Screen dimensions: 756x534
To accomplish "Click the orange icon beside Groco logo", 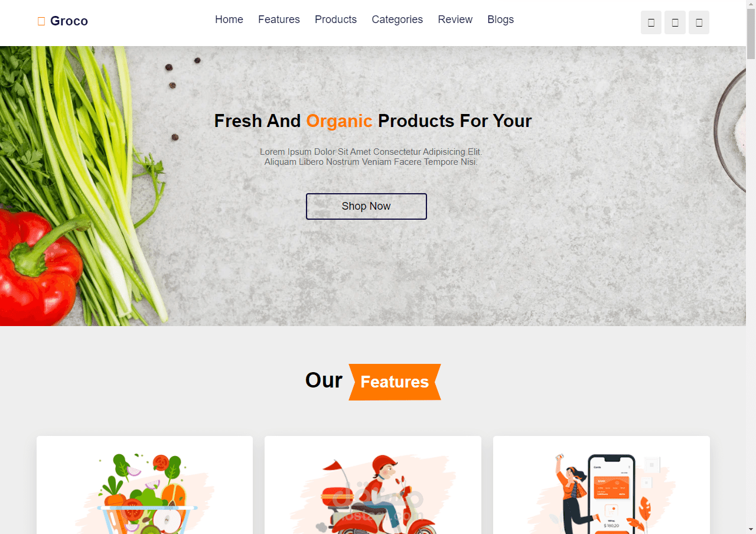I will coord(41,21).
